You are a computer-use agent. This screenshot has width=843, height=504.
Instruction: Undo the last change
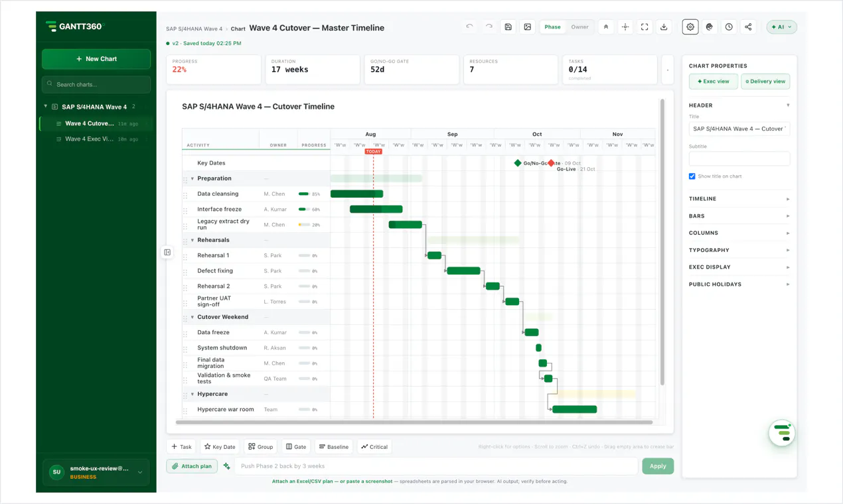tap(469, 27)
